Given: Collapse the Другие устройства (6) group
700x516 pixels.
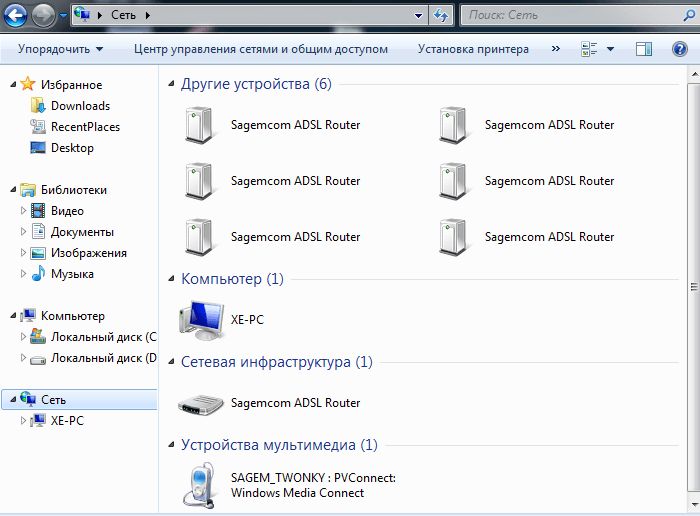Looking at the screenshot, I should coord(171,85).
